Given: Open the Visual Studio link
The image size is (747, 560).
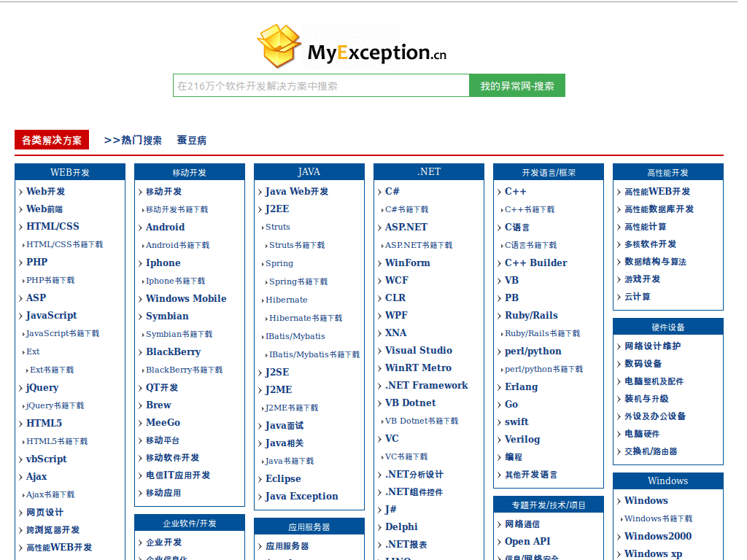Looking at the screenshot, I should [x=419, y=351].
